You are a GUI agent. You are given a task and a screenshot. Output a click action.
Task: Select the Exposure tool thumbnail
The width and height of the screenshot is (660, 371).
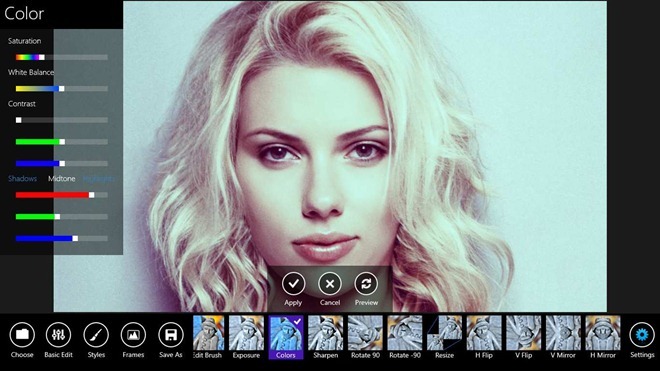(246, 333)
